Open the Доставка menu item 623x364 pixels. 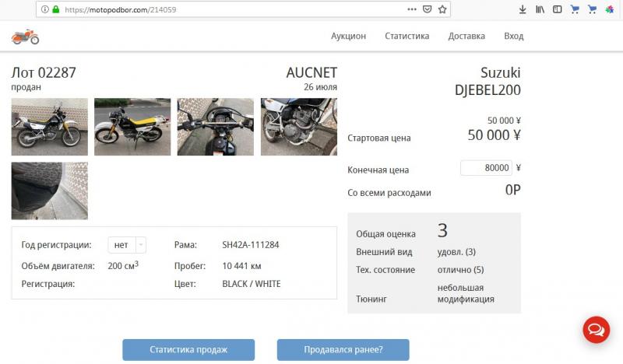466,36
